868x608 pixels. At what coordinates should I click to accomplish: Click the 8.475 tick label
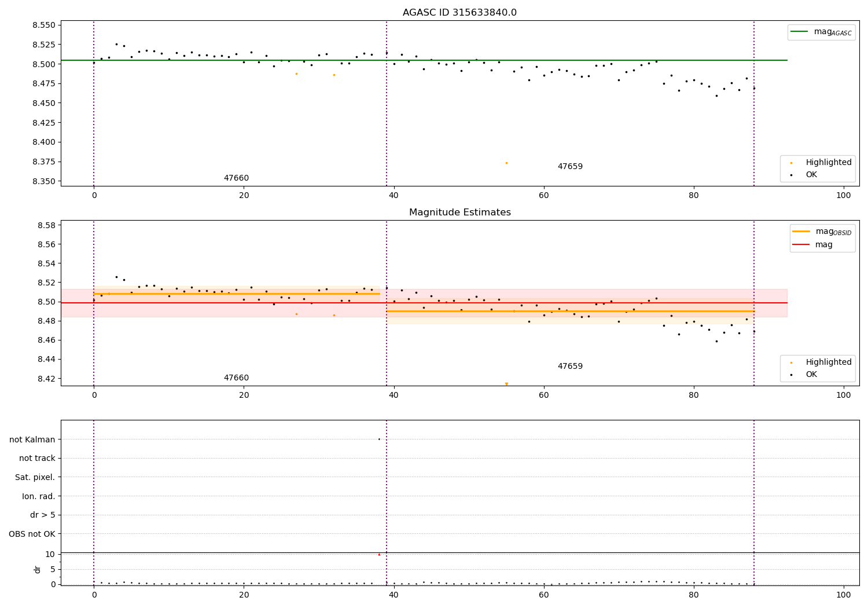click(x=43, y=83)
